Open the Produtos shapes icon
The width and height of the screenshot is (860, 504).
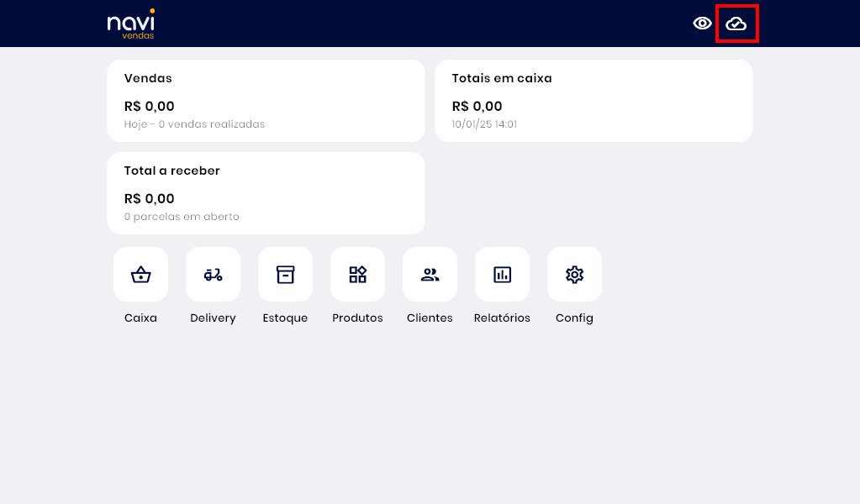click(x=357, y=275)
